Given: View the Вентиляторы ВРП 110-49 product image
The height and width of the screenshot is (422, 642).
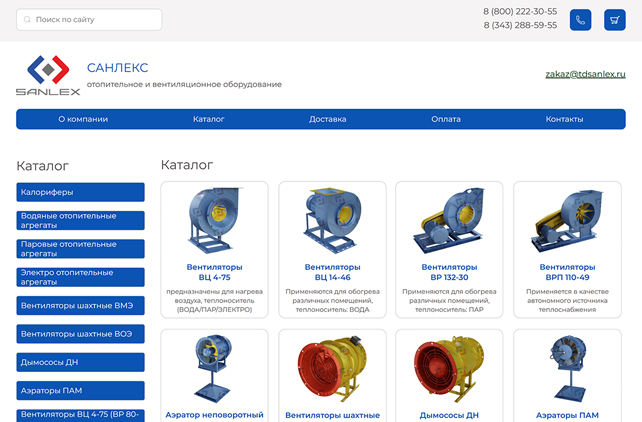Looking at the screenshot, I should click(567, 222).
